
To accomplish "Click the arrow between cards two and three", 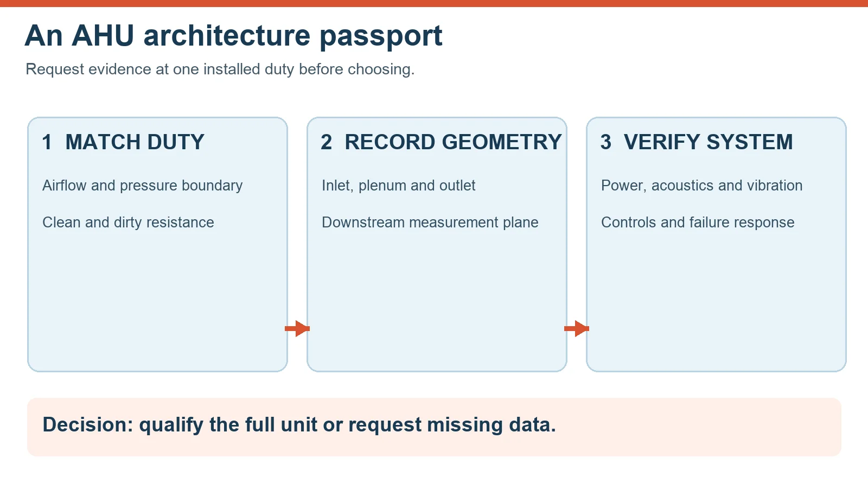I will coord(577,328).
